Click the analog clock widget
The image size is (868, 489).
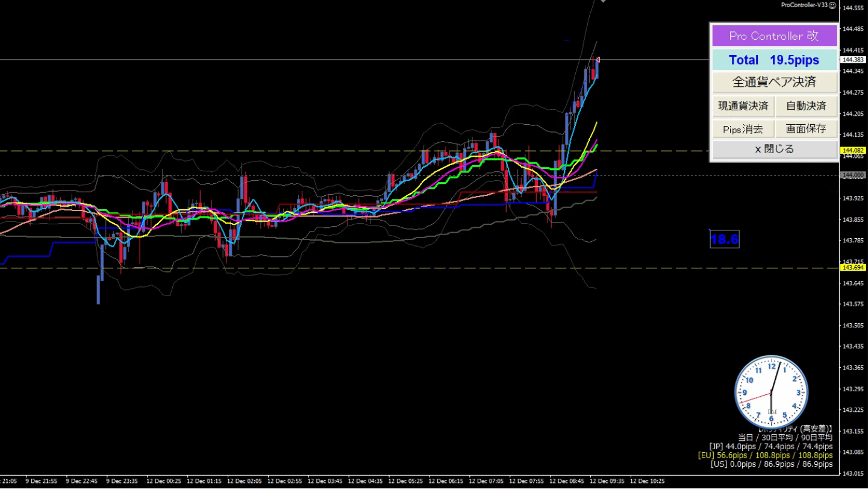(x=771, y=393)
